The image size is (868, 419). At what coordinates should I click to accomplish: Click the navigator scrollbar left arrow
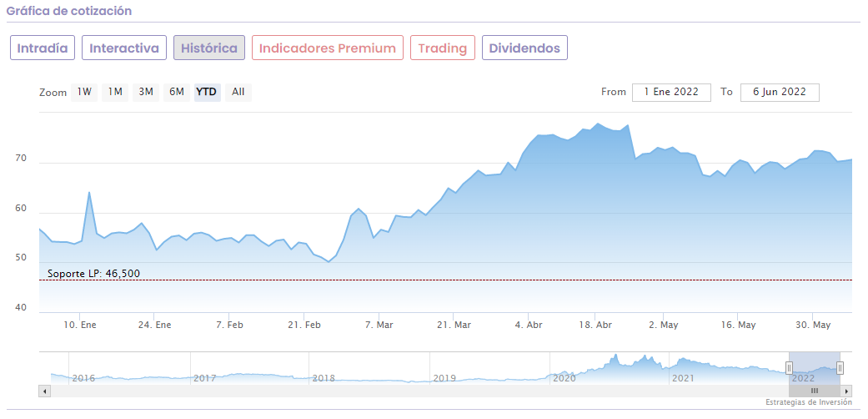pyautogui.click(x=45, y=391)
